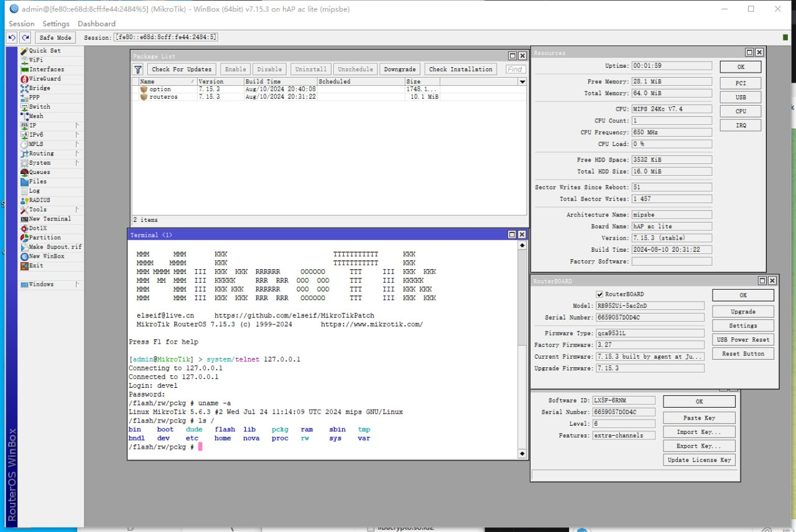The width and height of the screenshot is (796, 532).
Task: Click the Upgrade button in RouterBOARD window
Action: [x=743, y=311]
